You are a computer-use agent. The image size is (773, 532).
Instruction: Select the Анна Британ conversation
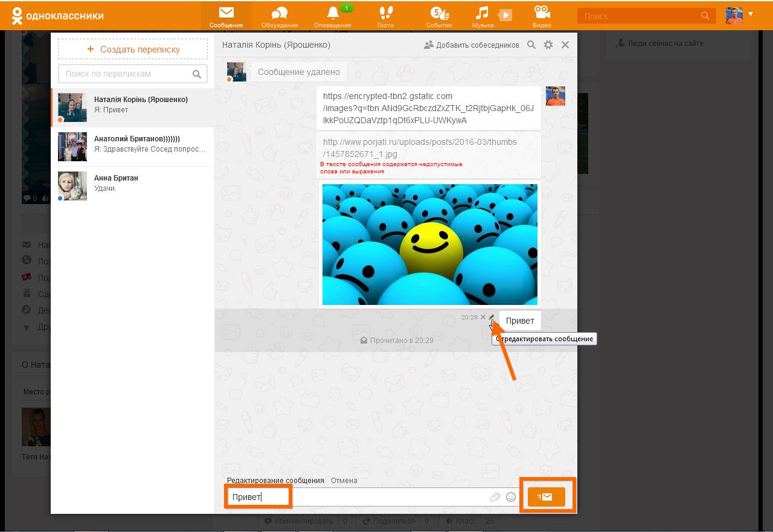pos(133,186)
